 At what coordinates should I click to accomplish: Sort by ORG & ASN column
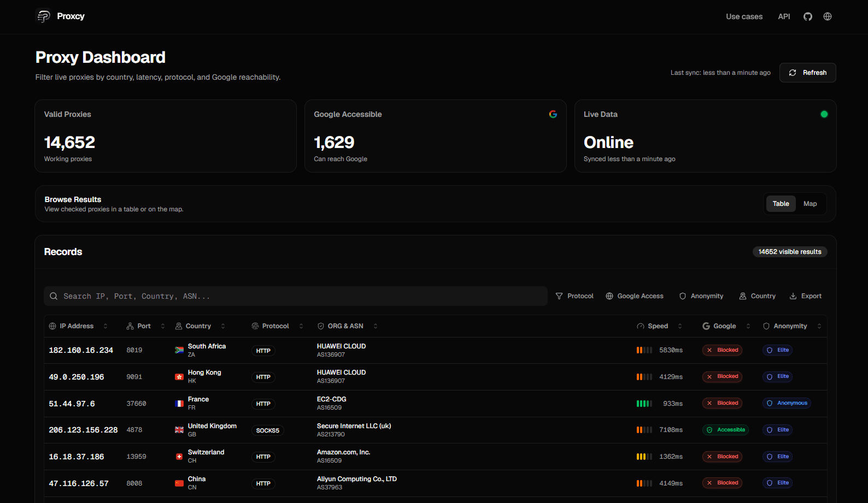[348, 326]
